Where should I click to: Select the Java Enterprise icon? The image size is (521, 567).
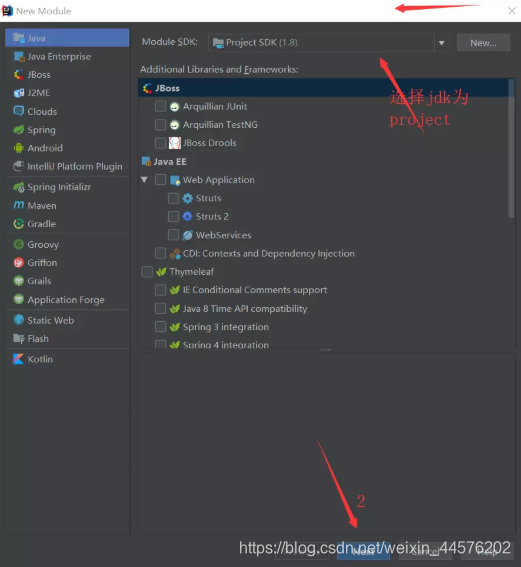19,56
